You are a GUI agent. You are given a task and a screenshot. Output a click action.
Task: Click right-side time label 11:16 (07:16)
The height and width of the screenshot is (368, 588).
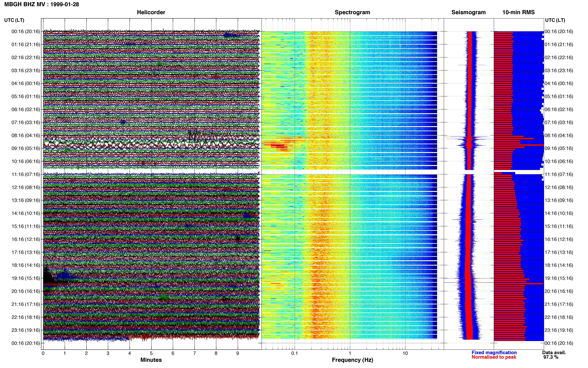559,174
